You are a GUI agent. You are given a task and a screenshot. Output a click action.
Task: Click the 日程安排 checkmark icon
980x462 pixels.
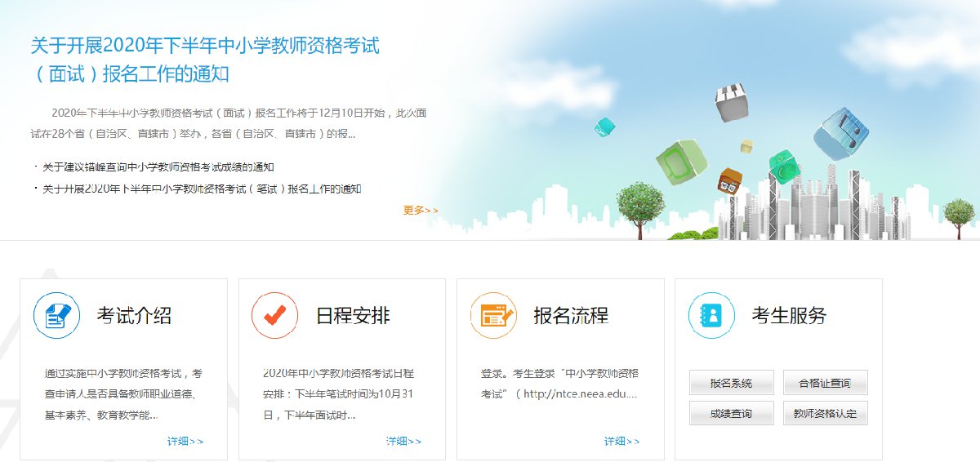coord(275,315)
